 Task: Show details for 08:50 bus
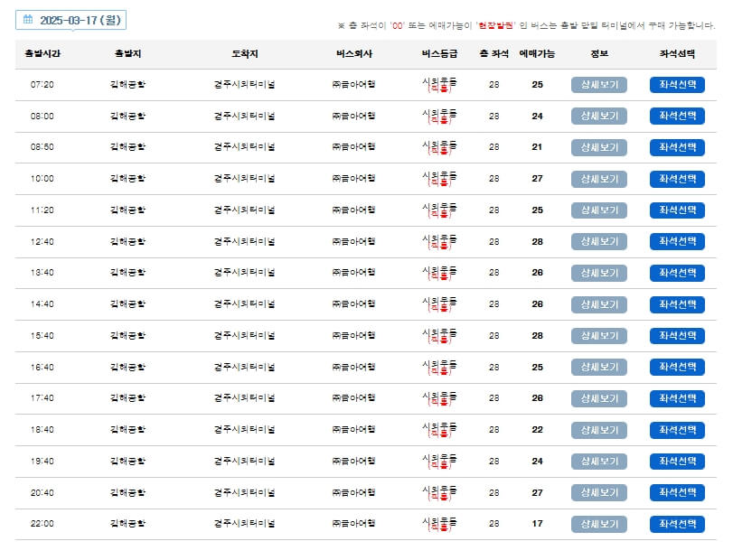(x=599, y=147)
